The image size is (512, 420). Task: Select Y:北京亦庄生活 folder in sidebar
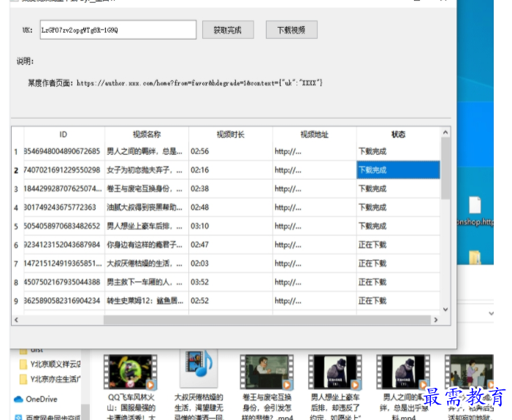point(50,379)
